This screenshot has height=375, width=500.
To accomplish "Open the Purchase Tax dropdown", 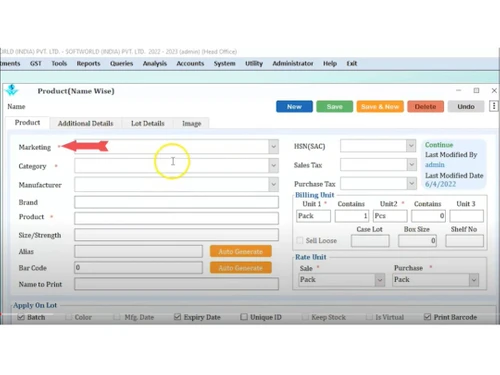I will click(412, 183).
